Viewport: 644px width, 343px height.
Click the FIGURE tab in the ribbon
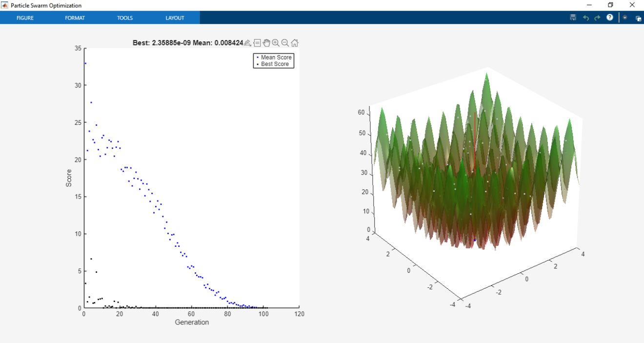click(x=25, y=18)
